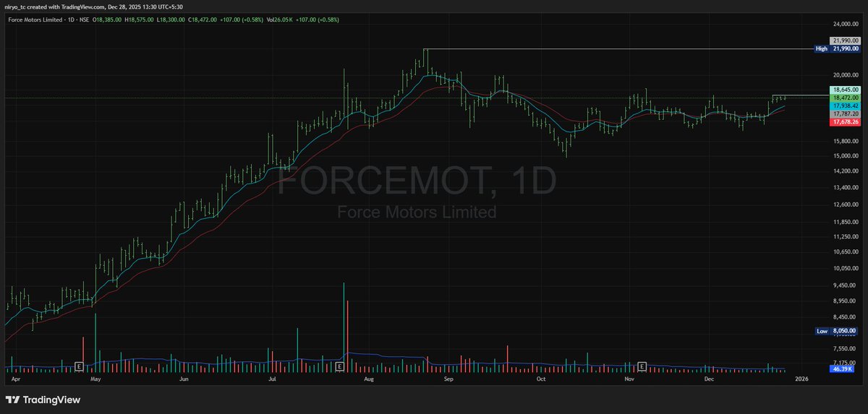Click the Sep label on time axis
868x414 pixels.
click(x=448, y=378)
